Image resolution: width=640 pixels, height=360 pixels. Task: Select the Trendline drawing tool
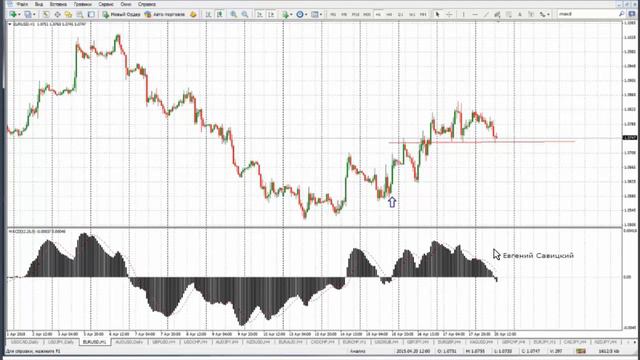486,14
